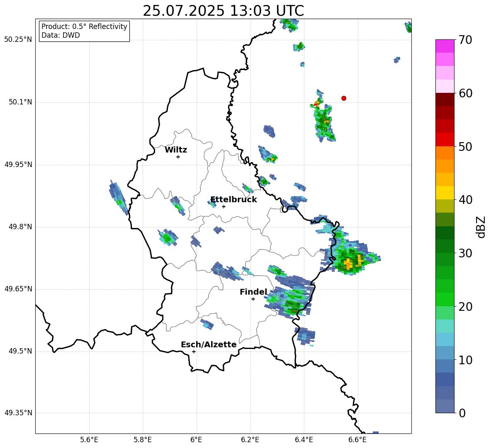This screenshot has width=491, height=448.
Task: Click the 49.35°N latitude label
Action: coord(18,413)
